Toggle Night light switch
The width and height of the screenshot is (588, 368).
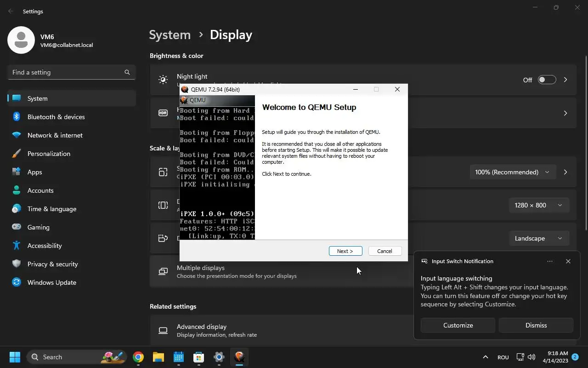tap(547, 80)
